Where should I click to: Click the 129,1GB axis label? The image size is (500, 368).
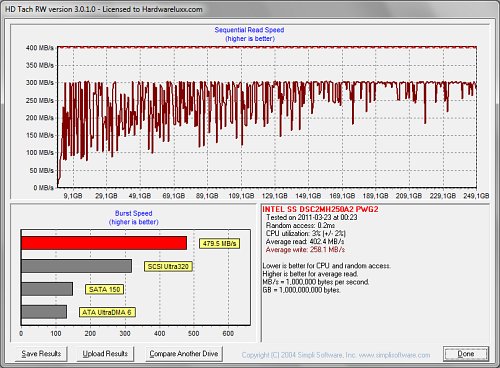click(x=274, y=196)
